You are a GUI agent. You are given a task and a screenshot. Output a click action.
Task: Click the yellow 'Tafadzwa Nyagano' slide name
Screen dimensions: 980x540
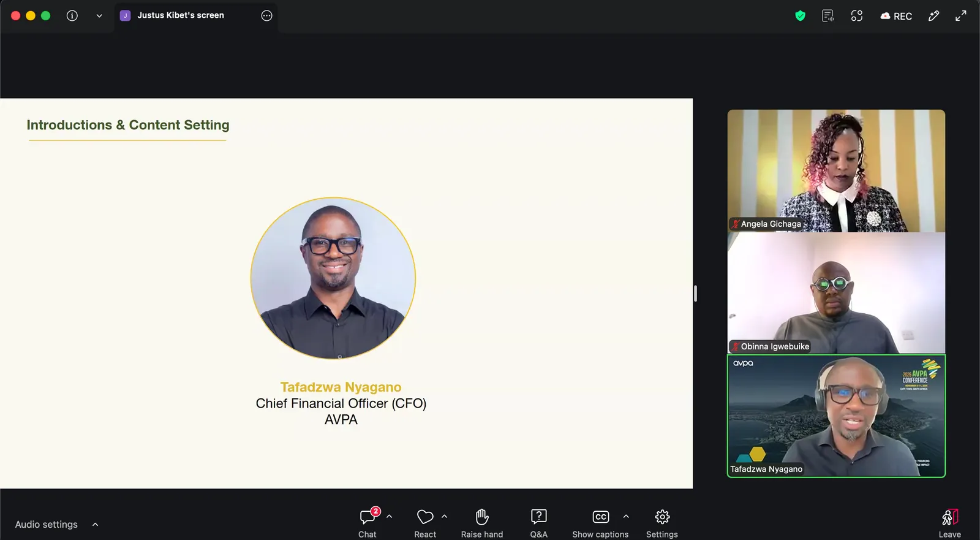[x=341, y=387]
